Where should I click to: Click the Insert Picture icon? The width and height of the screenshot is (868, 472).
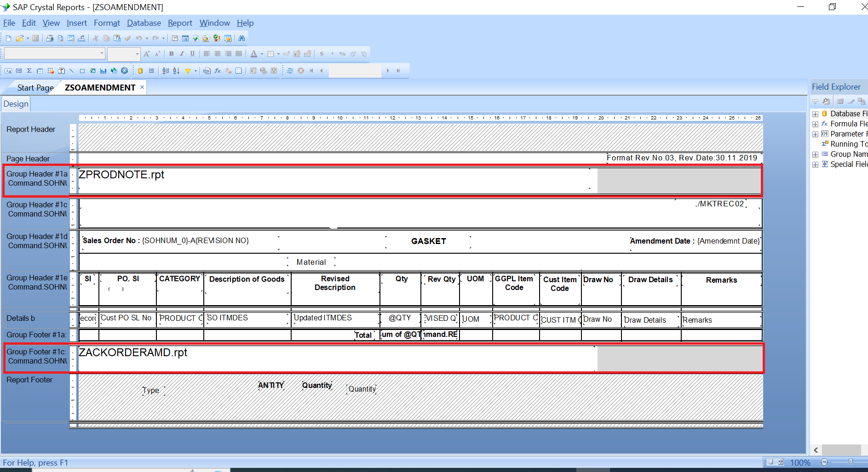[93, 71]
